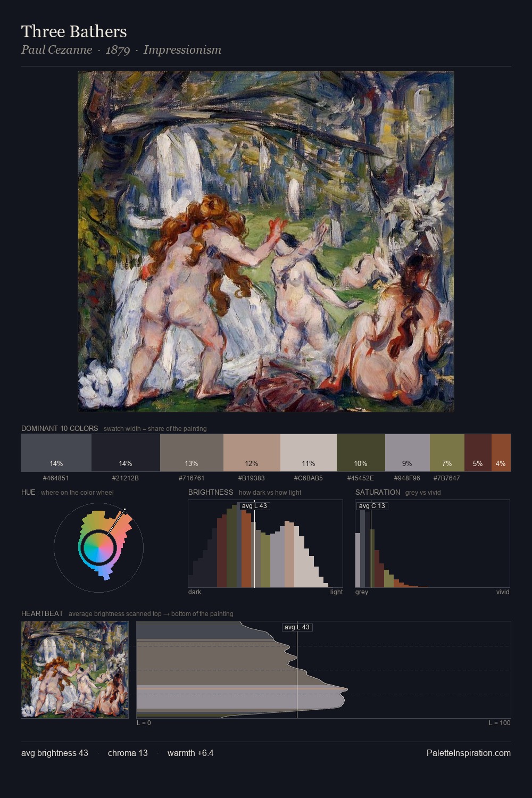This screenshot has height=798, width=532.
Task: Click the hex code #464851 label
Action: pos(56,478)
